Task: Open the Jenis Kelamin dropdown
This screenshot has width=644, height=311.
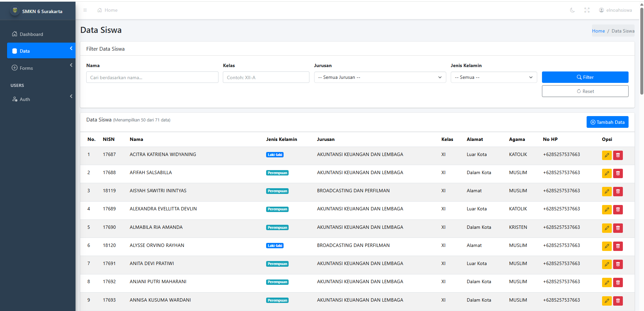Action: click(x=493, y=77)
